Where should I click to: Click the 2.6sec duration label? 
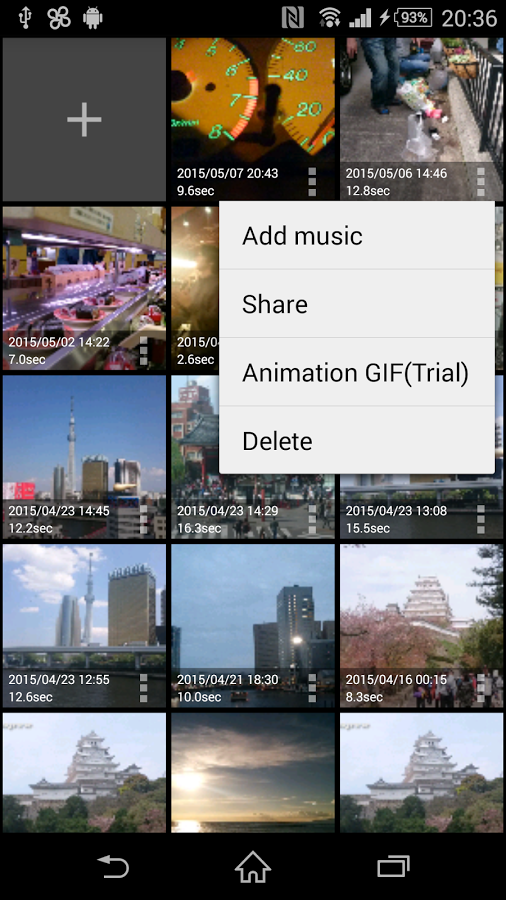click(196, 360)
